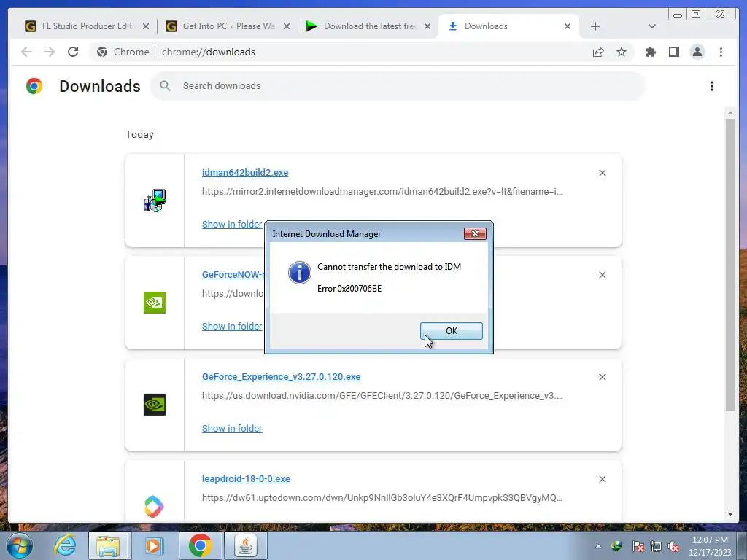
Task: Click the scrollbar down arrow
Action: [730, 514]
